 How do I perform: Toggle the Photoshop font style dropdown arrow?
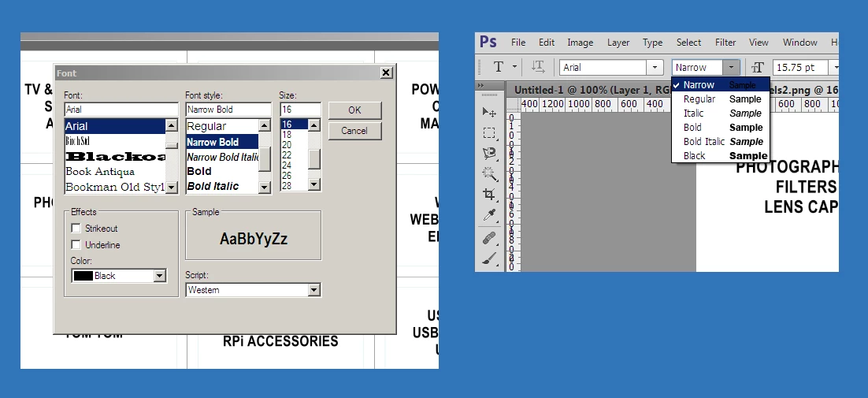pos(731,68)
